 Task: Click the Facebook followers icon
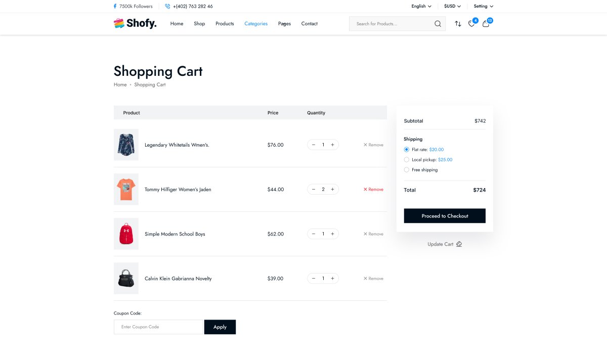(115, 7)
